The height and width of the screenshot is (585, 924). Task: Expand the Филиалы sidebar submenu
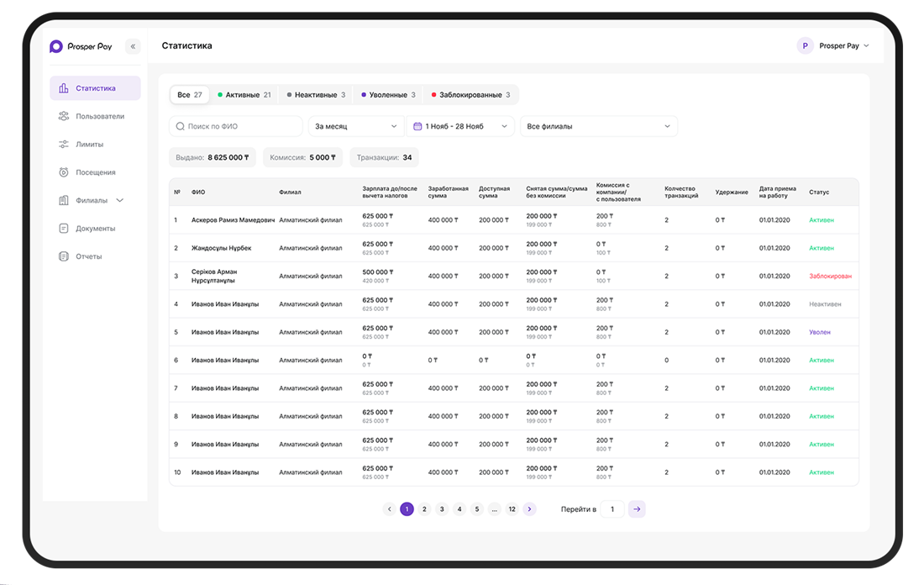click(120, 201)
